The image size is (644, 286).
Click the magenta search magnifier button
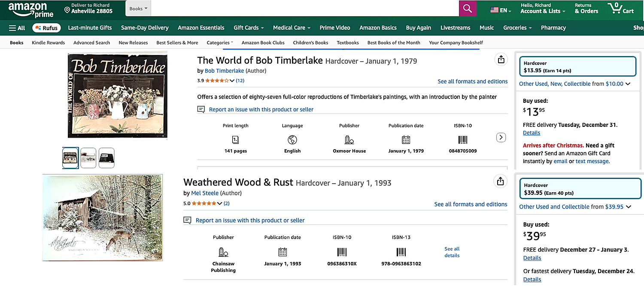click(x=468, y=9)
